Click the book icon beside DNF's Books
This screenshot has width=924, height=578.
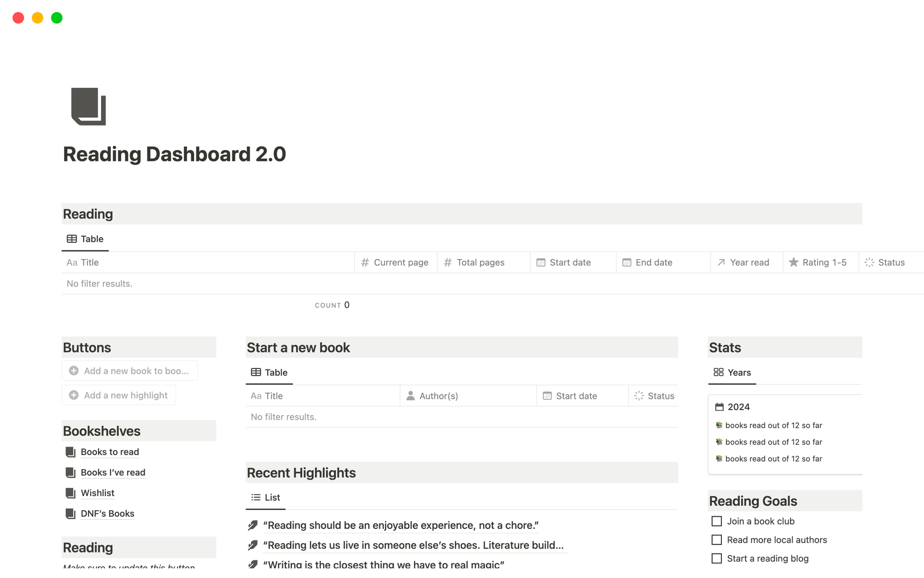70,514
